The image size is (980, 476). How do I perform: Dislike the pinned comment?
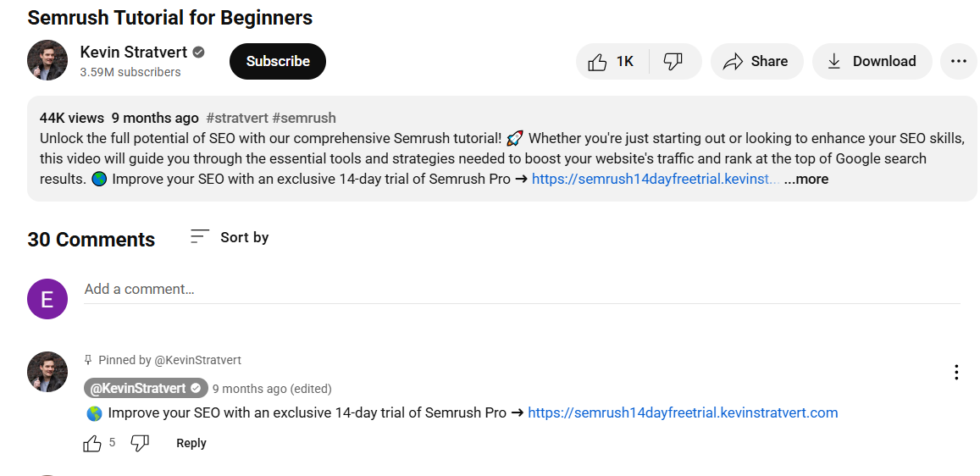[140, 444]
